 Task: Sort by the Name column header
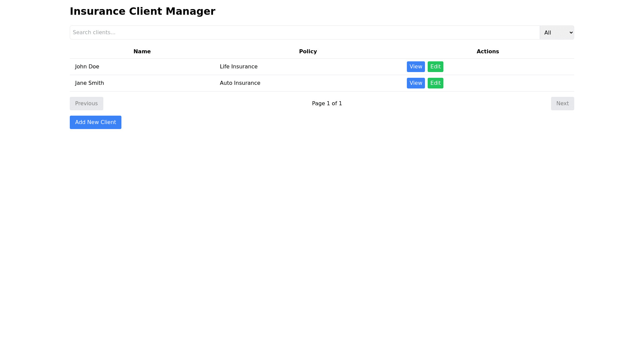[x=142, y=51]
